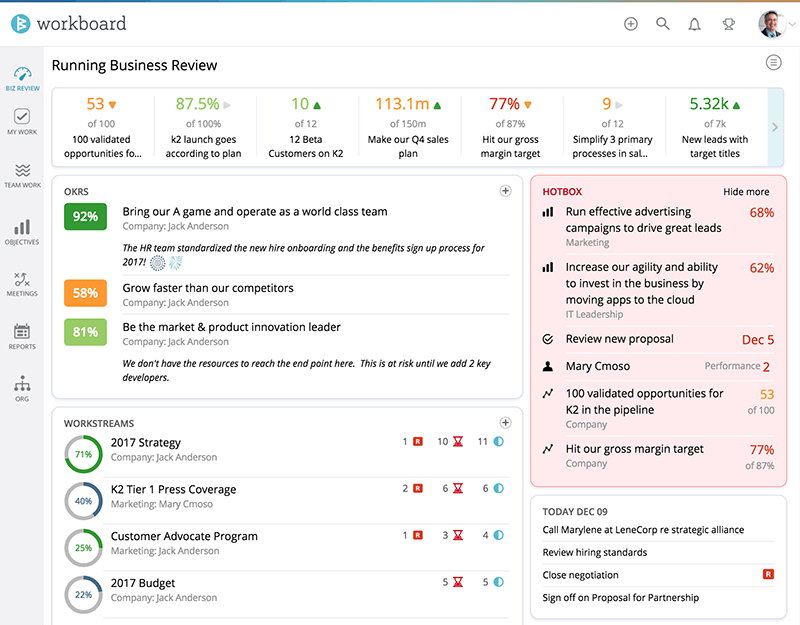Open Hit our gross margin target card
800x625 pixels.
pyautogui.click(x=510, y=128)
